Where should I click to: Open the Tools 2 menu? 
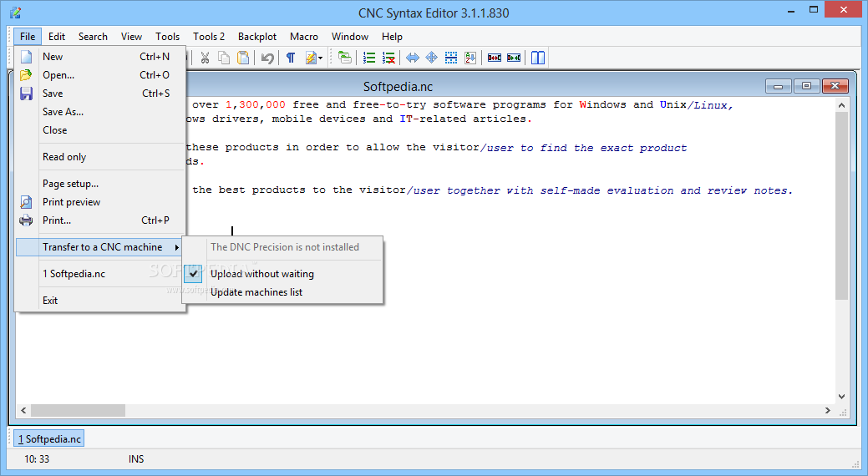209,37
